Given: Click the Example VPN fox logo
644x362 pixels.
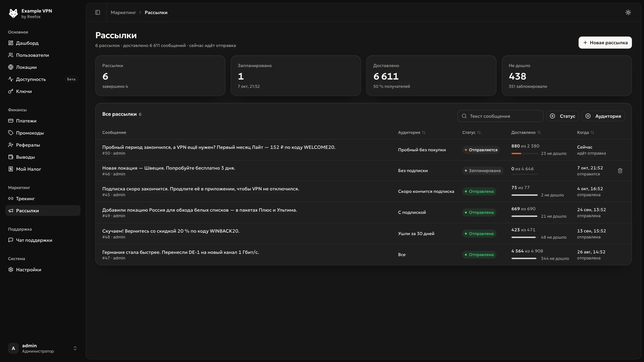Looking at the screenshot, I should click(13, 13).
